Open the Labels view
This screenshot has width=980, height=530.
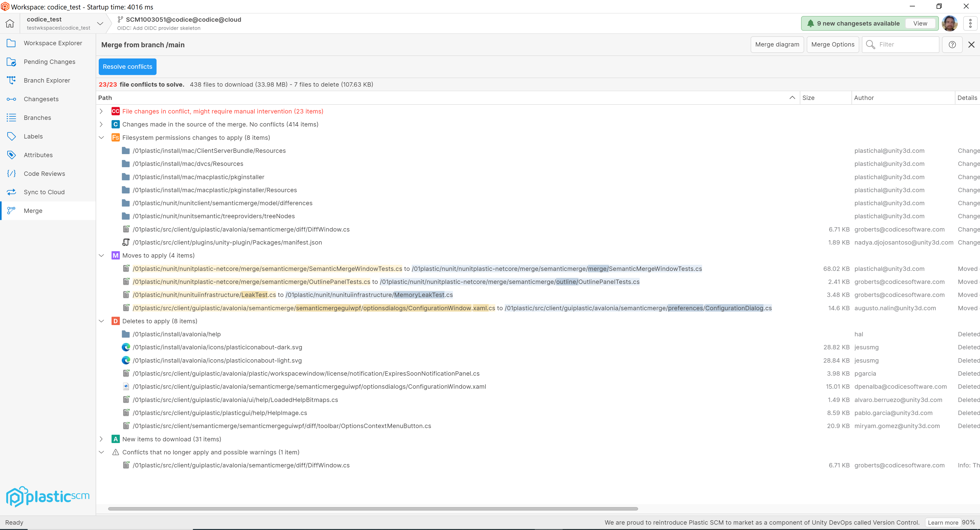click(33, 136)
